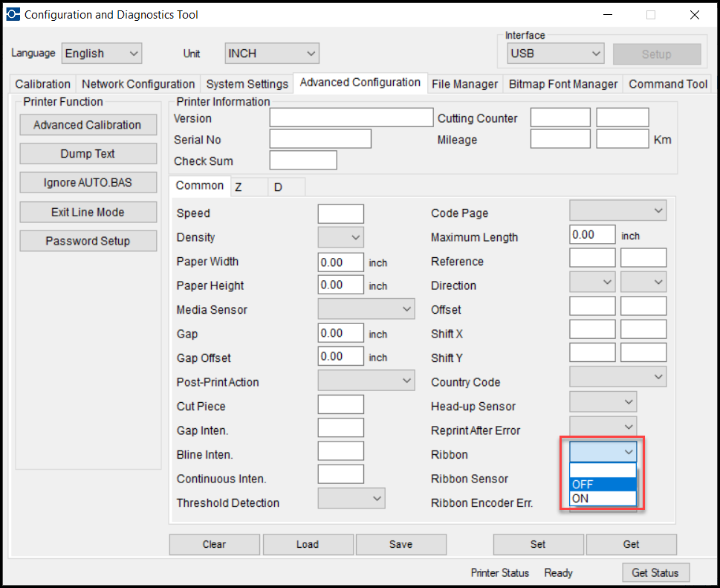The width and height of the screenshot is (720, 588).
Task: Click the application icon in title bar
Action: pyautogui.click(x=13, y=14)
